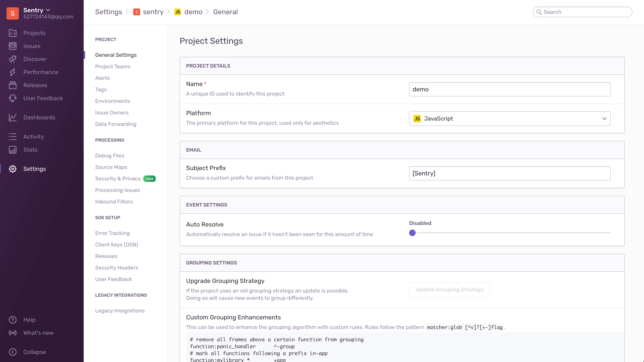Click the sentry org badge in breadcrumb
Image resolution: width=644 pixels, height=362 pixels.
(136, 12)
